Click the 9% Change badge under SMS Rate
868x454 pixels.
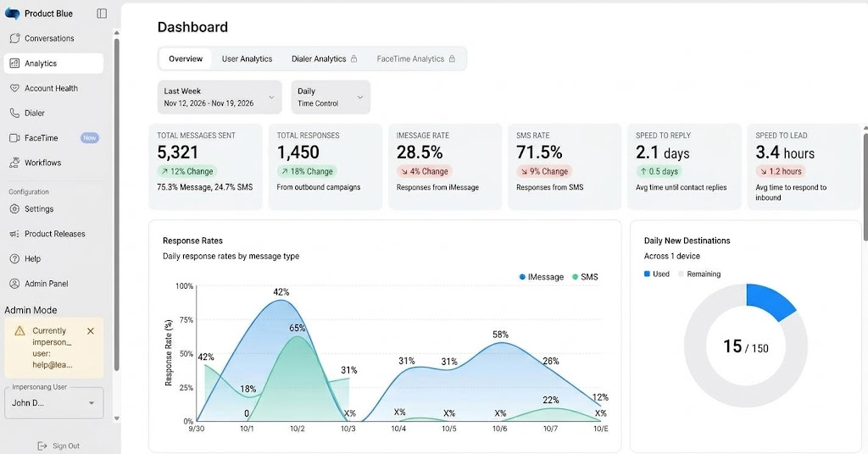pos(543,171)
